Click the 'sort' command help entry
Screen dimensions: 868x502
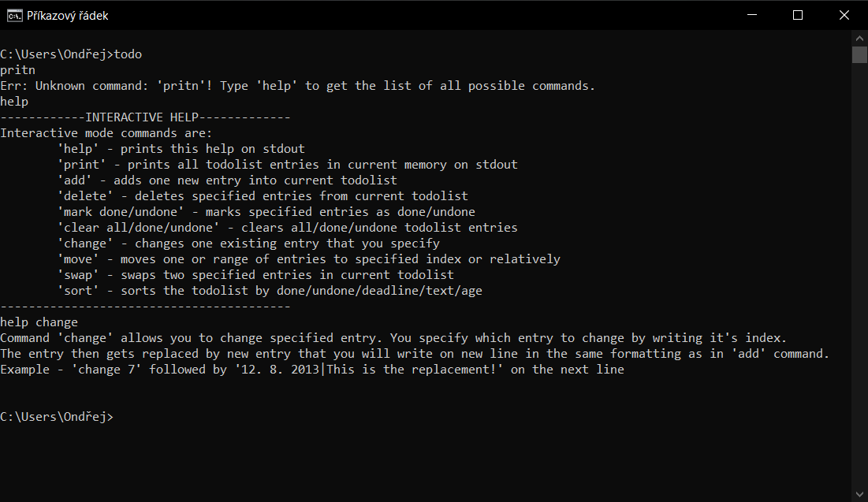(x=270, y=290)
